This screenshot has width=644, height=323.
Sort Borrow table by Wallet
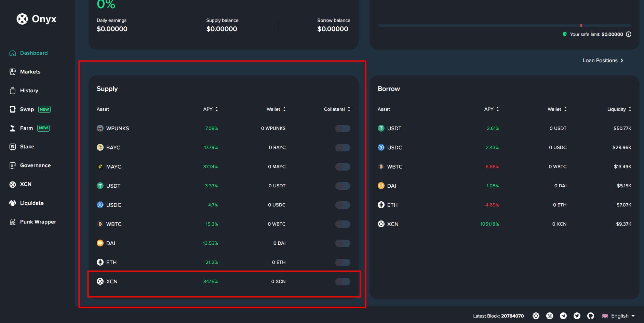(x=557, y=109)
